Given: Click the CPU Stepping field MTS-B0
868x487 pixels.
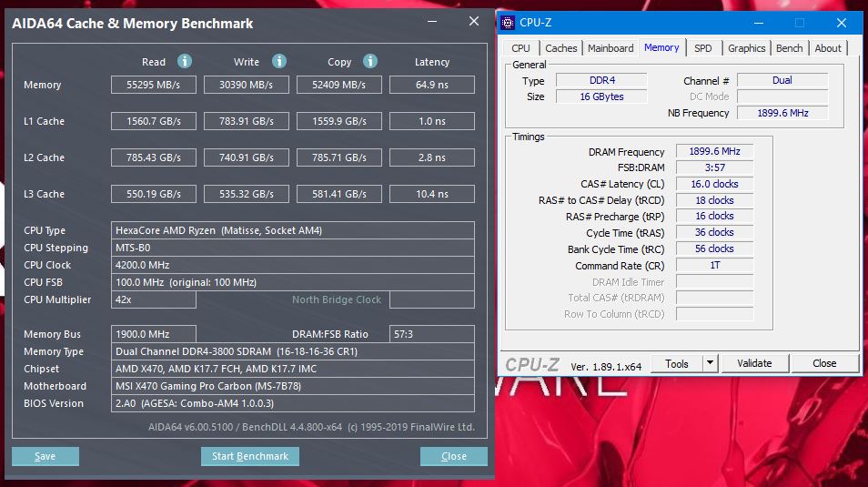Looking at the screenshot, I should pyautogui.click(x=293, y=248).
